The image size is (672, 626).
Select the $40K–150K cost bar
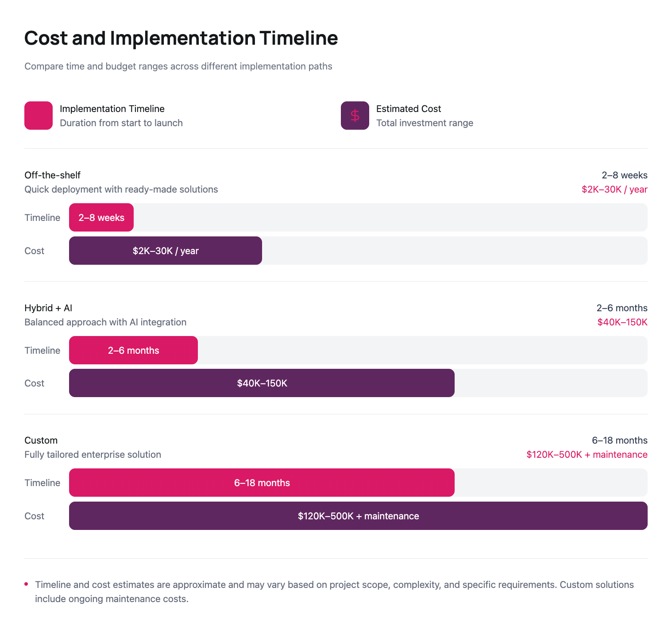tap(261, 383)
